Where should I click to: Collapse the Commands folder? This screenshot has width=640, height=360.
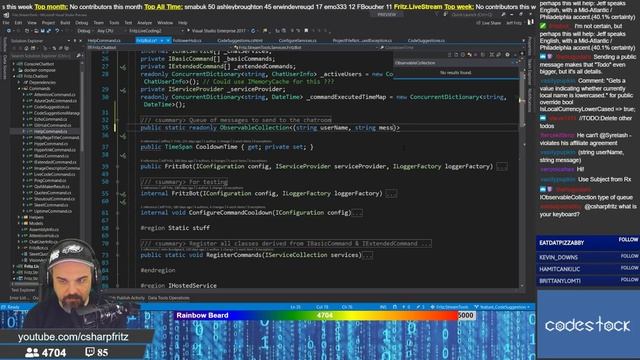click(x=19, y=89)
